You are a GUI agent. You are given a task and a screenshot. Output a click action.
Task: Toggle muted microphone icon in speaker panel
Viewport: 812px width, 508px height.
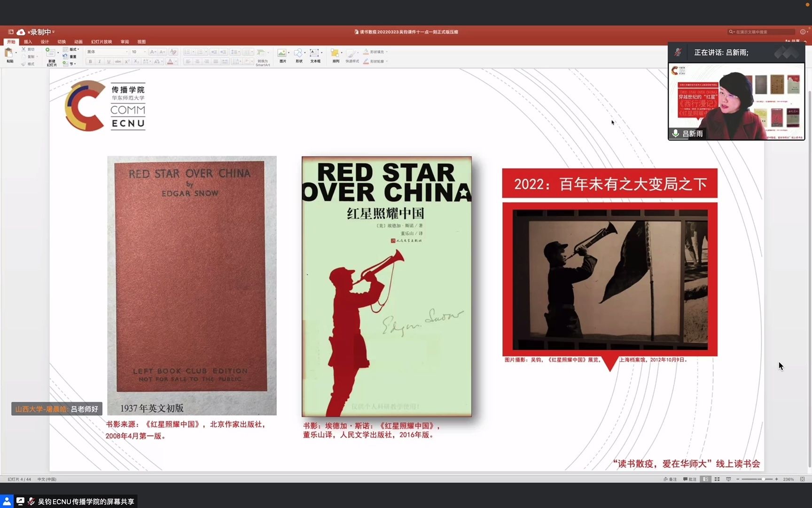(x=678, y=52)
